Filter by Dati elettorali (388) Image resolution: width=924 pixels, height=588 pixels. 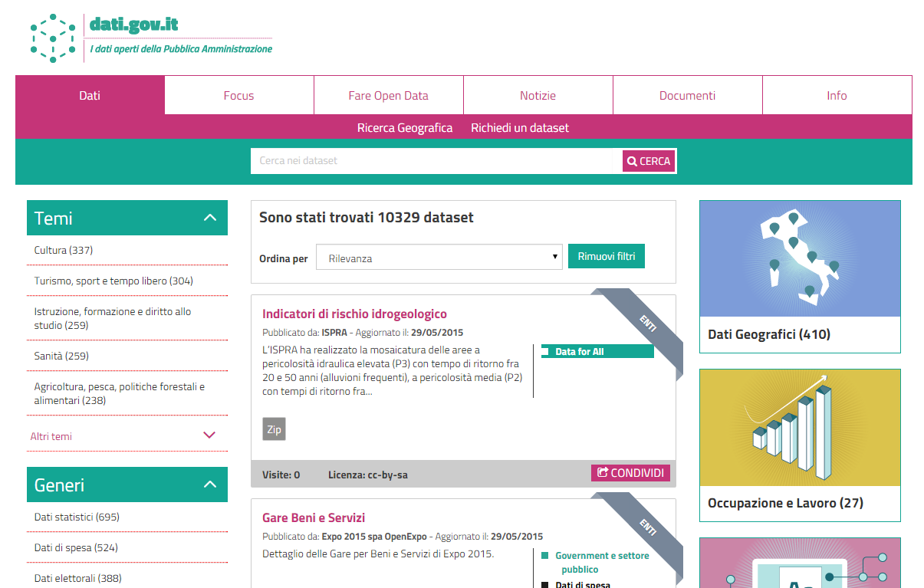(x=77, y=578)
